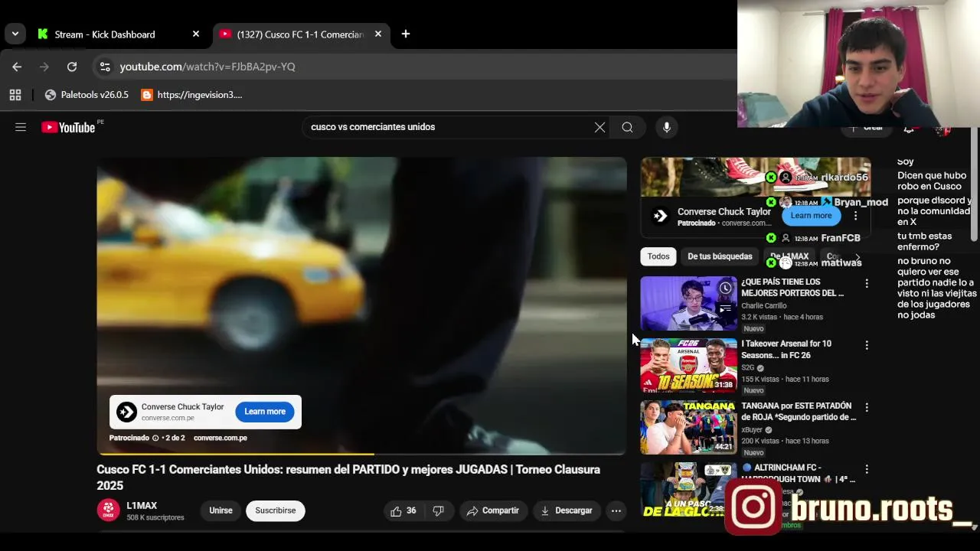Open the Charlie Carrillo channel name
The height and width of the screenshot is (551, 980).
pos(763,305)
